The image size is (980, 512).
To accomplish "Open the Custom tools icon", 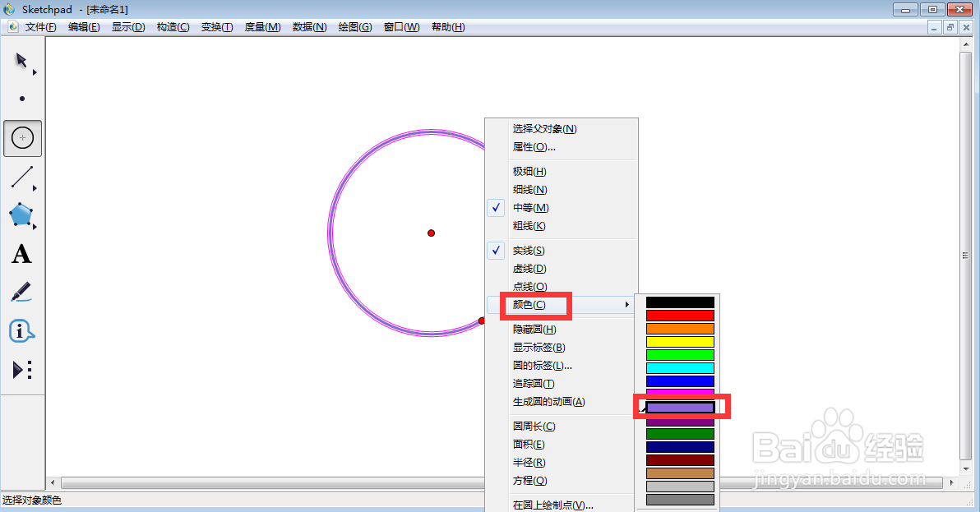I will [22, 370].
